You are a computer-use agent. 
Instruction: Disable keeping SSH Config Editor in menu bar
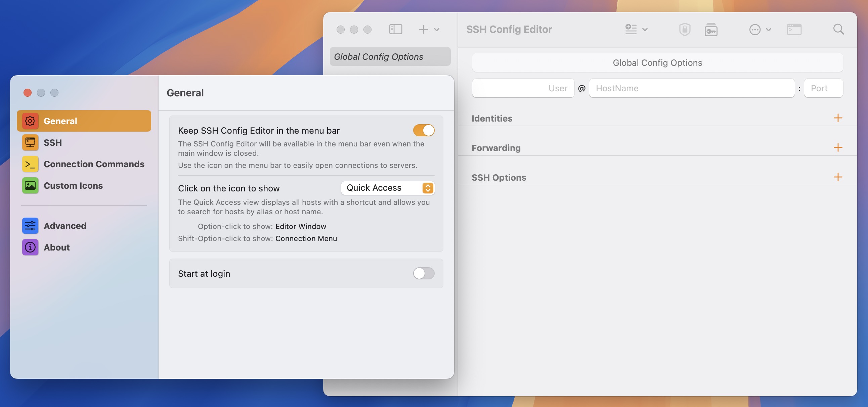(424, 130)
